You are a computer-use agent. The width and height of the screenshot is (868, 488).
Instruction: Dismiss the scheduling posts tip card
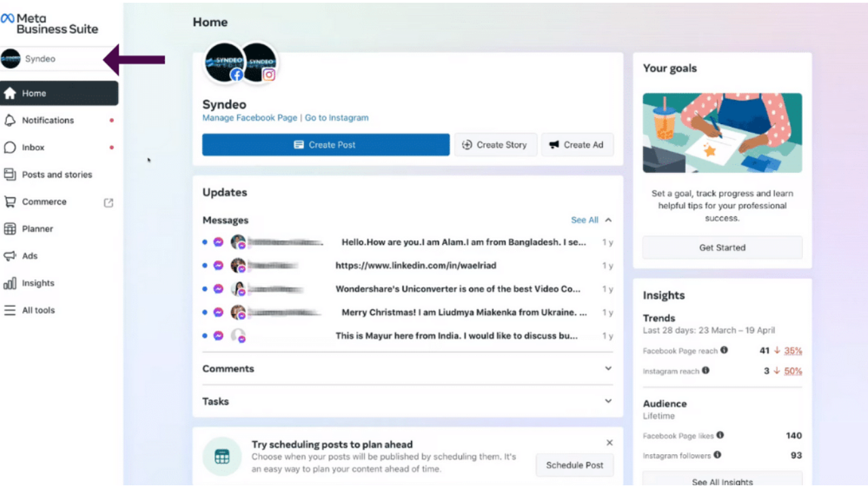610,443
